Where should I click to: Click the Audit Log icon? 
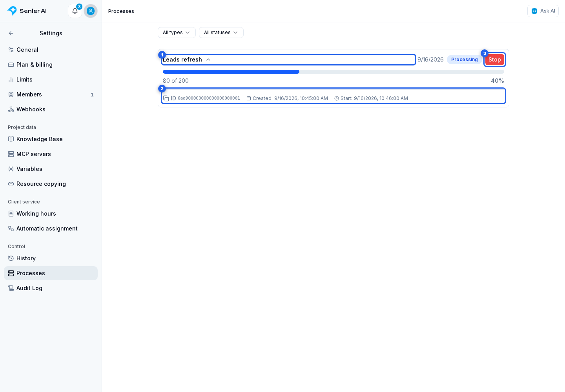pyautogui.click(x=11, y=288)
